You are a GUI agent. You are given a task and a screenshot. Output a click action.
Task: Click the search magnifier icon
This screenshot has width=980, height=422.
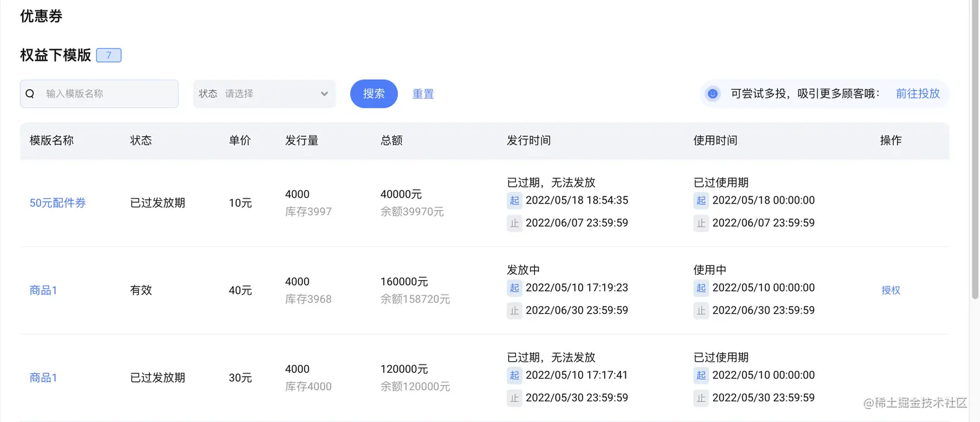[30, 93]
